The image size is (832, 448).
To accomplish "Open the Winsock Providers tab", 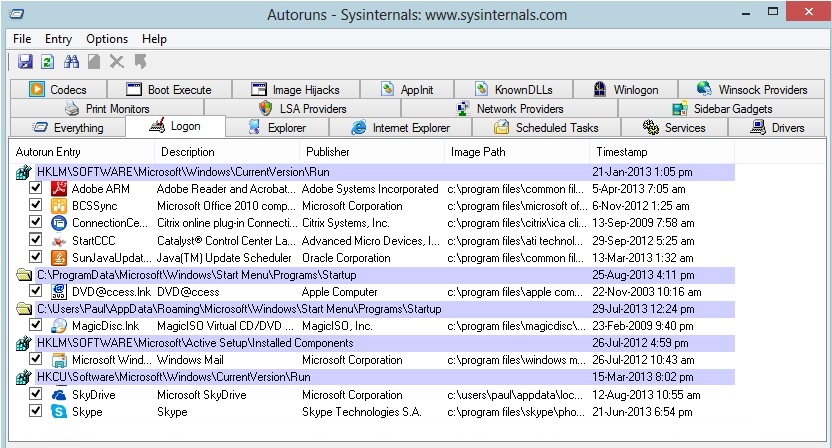I will click(752, 90).
